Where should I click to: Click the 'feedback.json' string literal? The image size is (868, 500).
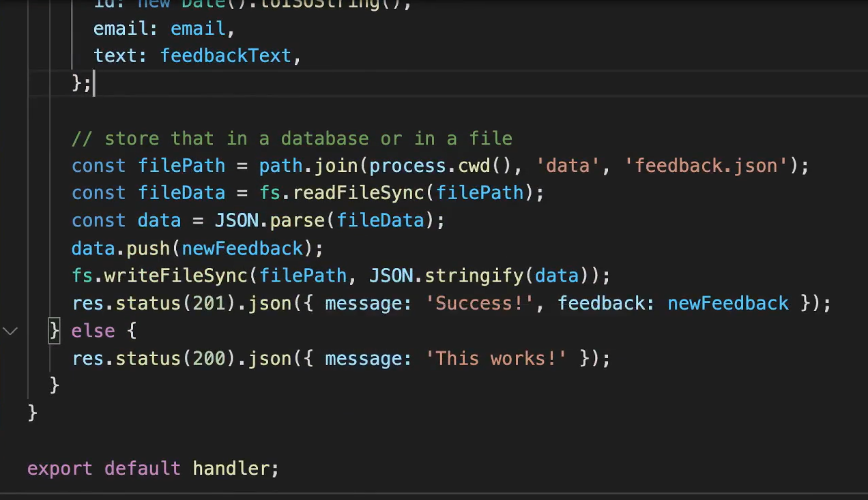706,166
